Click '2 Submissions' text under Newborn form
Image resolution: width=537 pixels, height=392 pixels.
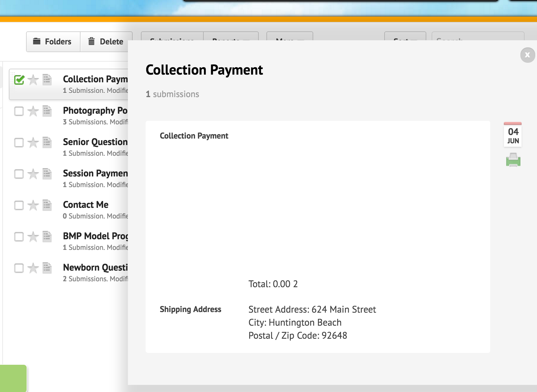[x=85, y=279]
